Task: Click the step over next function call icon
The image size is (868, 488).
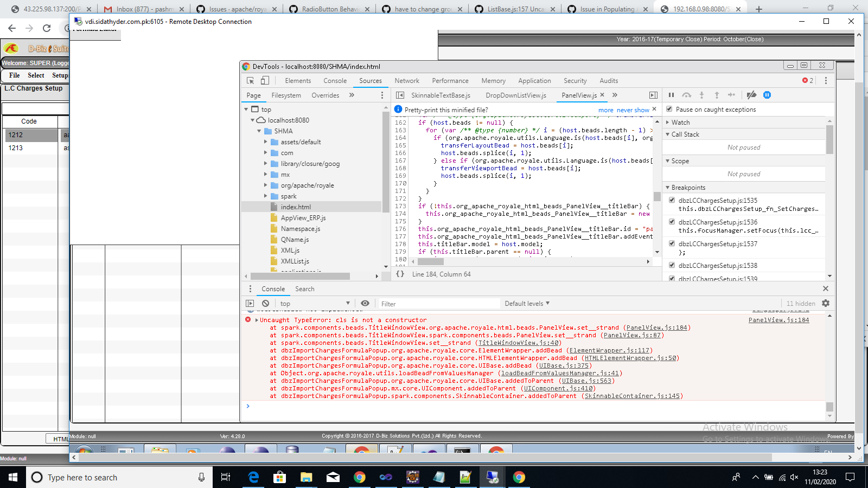Action: click(687, 95)
